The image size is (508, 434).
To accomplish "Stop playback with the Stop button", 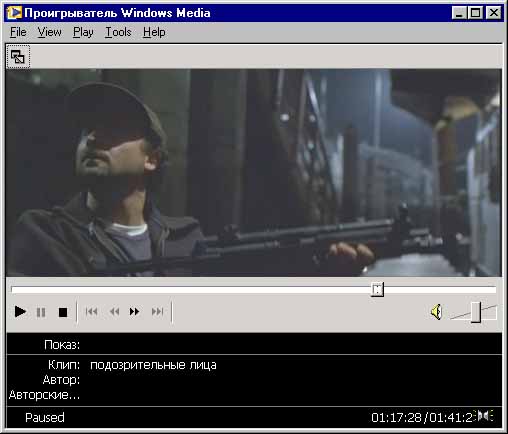I will coord(63,312).
